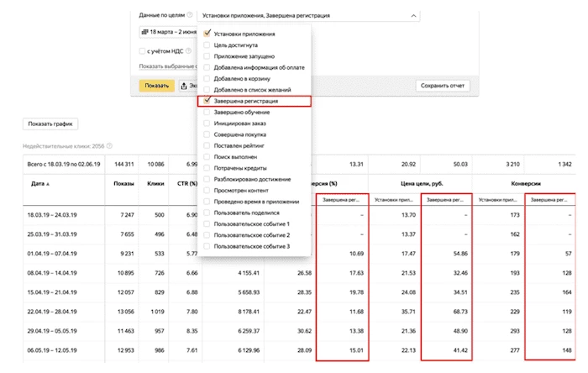Screen dimensions: 588x373
Task: Check Завершено обучение goal
Action: coord(207,112)
